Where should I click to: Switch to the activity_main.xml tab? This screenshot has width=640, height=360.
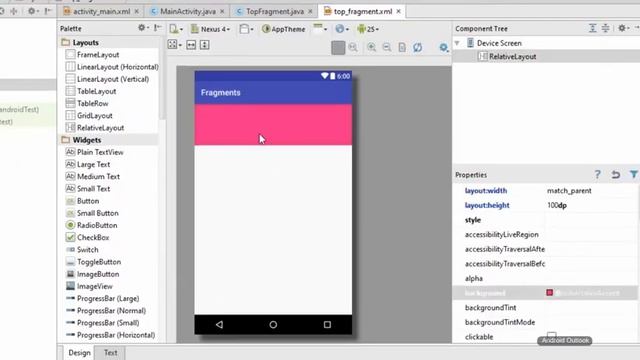point(101,11)
